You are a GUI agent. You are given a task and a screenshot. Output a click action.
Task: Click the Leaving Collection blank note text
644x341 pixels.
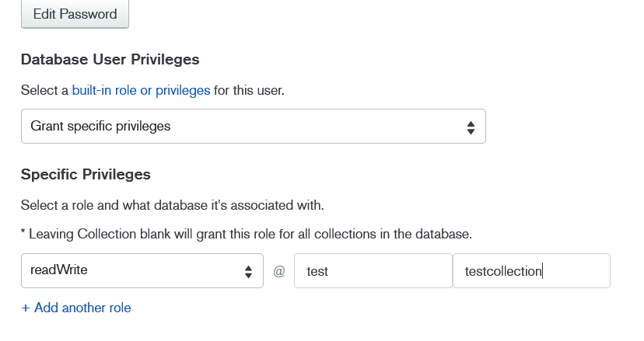[x=247, y=233]
